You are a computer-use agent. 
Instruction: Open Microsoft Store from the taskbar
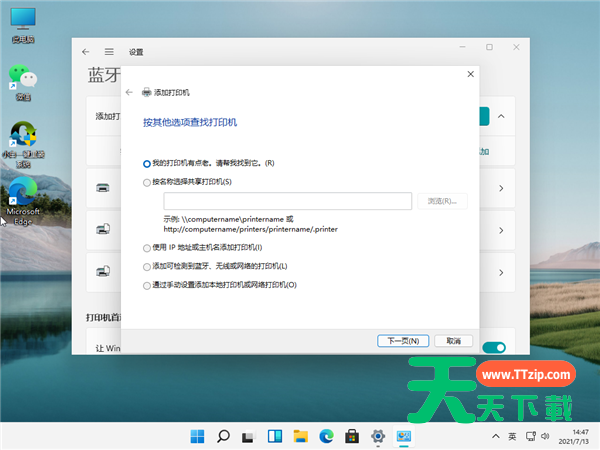pyautogui.click(x=352, y=436)
